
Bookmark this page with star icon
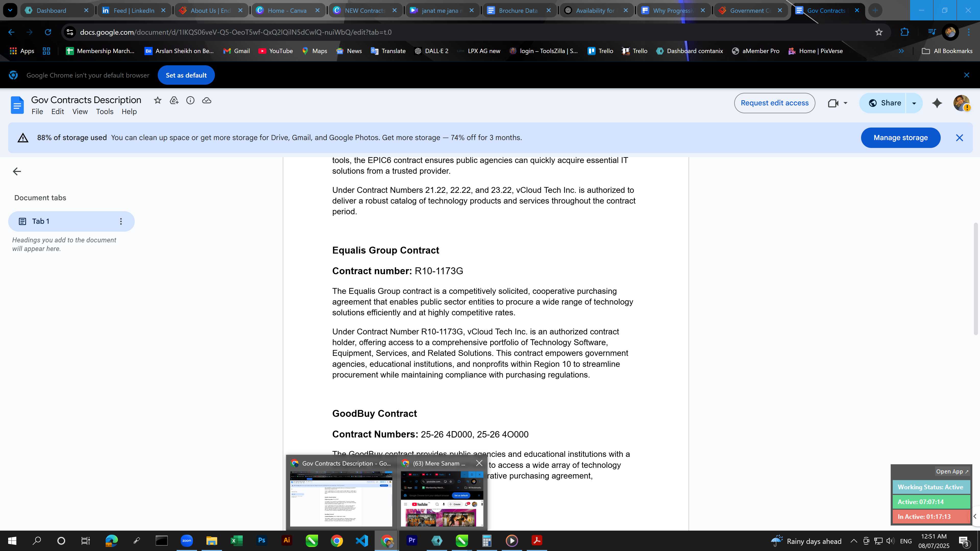point(879,32)
